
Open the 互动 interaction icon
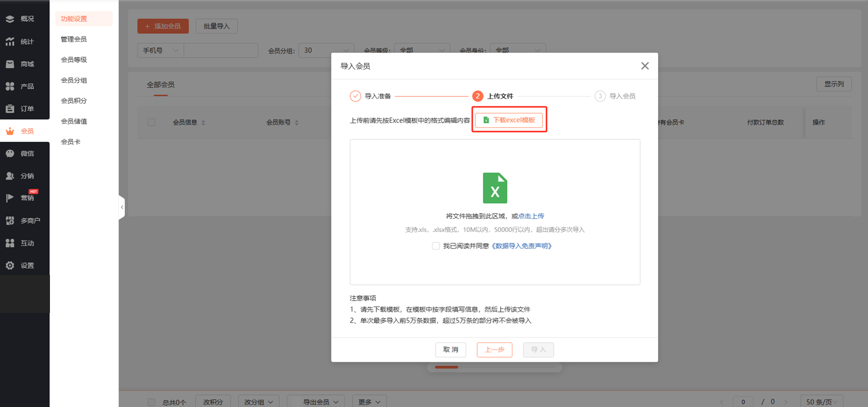tap(10, 243)
